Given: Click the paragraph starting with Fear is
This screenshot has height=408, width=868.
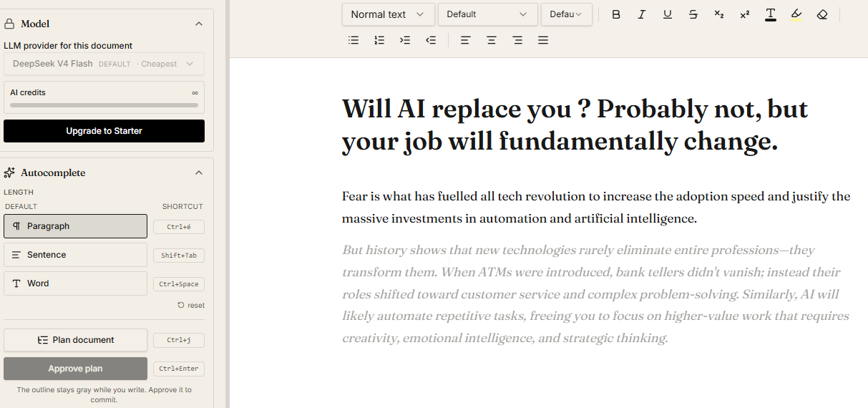Looking at the screenshot, I should pos(596,207).
